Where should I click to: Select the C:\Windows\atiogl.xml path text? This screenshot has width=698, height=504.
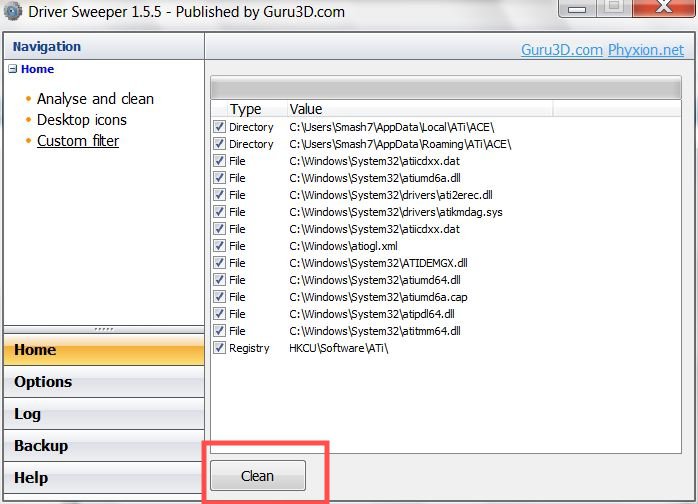click(343, 246)
